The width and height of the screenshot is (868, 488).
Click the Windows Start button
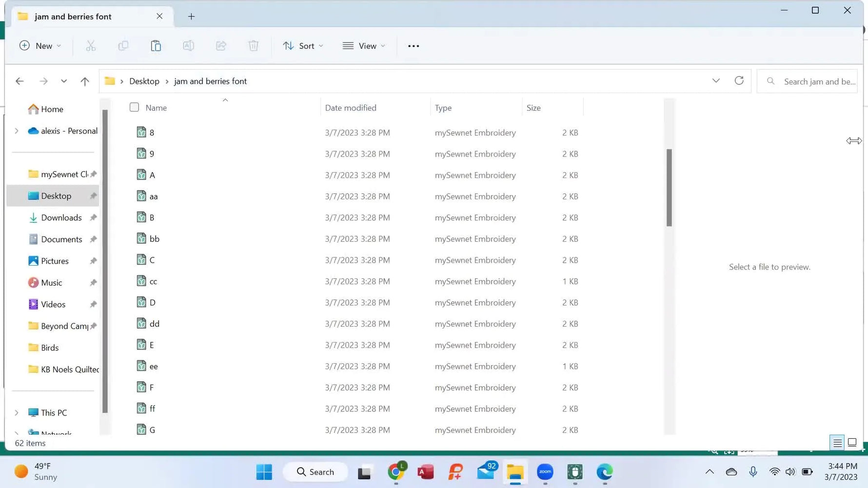click(264, 472)
